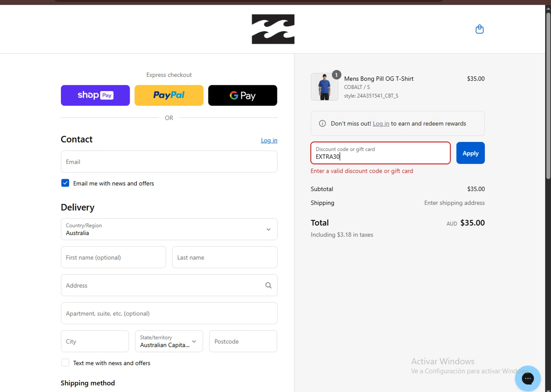The height and width of the screenshot is (392, 551).
Task: Click the AUD $35.00 total amount
Action: (465, 223)
